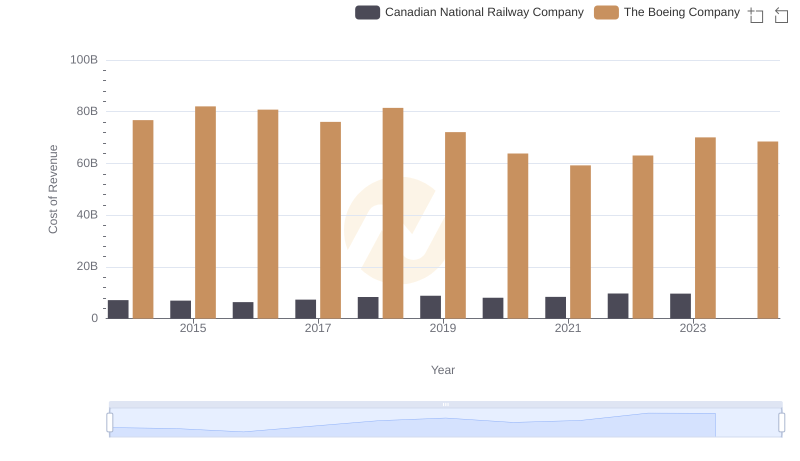Click the y-axis label 0
This screenshot has height=461, width=800.
click(94, 318)
